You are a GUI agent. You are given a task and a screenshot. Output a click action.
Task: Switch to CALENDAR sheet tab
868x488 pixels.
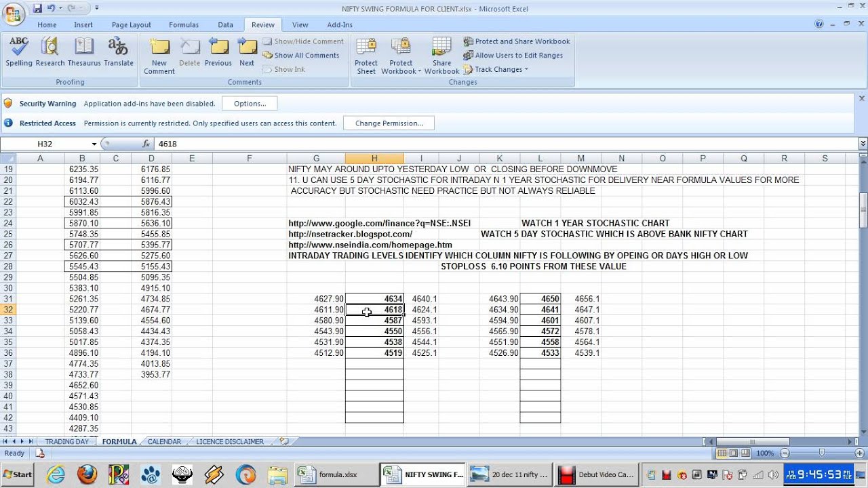tap(164, 441)
